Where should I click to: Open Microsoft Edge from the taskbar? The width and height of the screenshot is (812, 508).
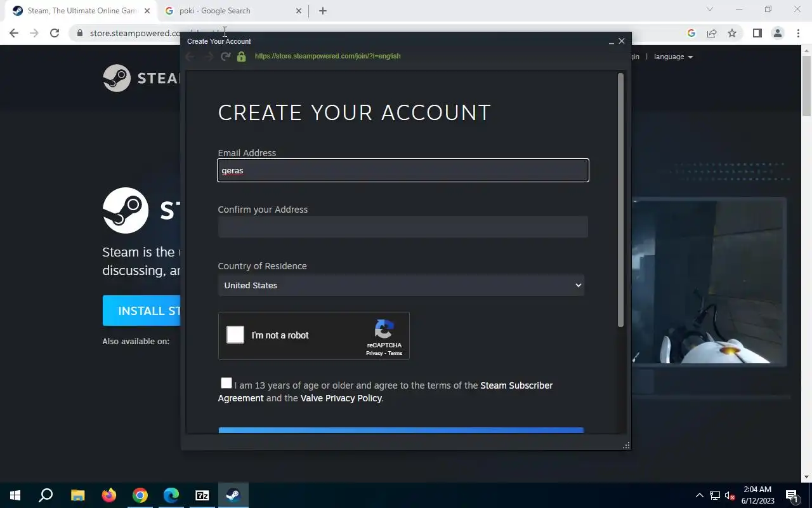pos(171,495)
